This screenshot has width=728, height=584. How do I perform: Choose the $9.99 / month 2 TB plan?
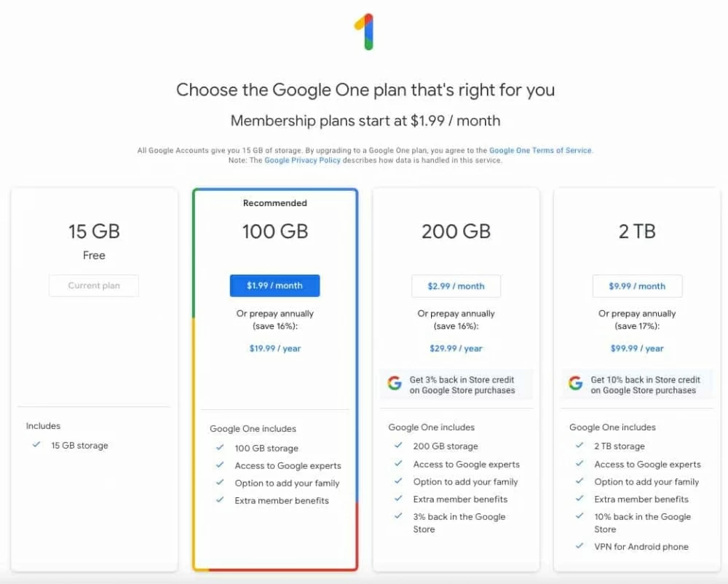(637, 286)
